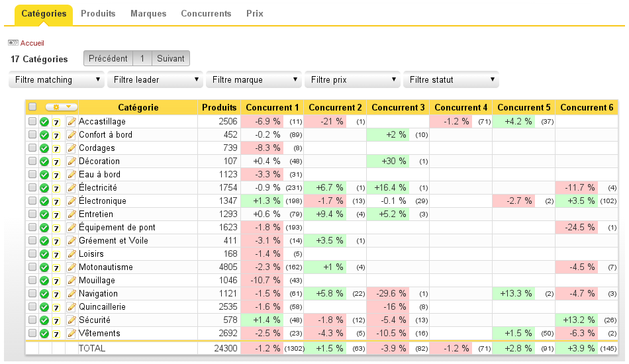Click the +13.3 % cell for Navigation
The image size is (629, 364).
coord(514,293)
